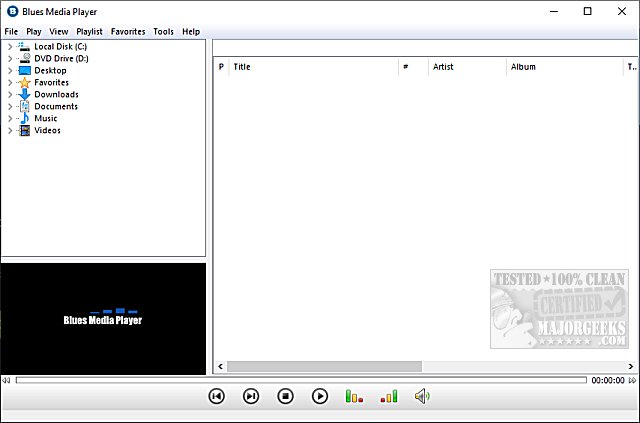Click the Local Disk (C:) drive icon
This screenshot has height=423, width=640.
pyautogui.click(x=24, y=47)
